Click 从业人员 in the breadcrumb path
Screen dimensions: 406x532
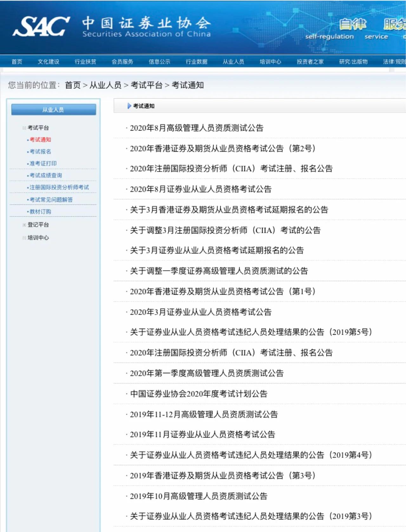pos(105,85)
